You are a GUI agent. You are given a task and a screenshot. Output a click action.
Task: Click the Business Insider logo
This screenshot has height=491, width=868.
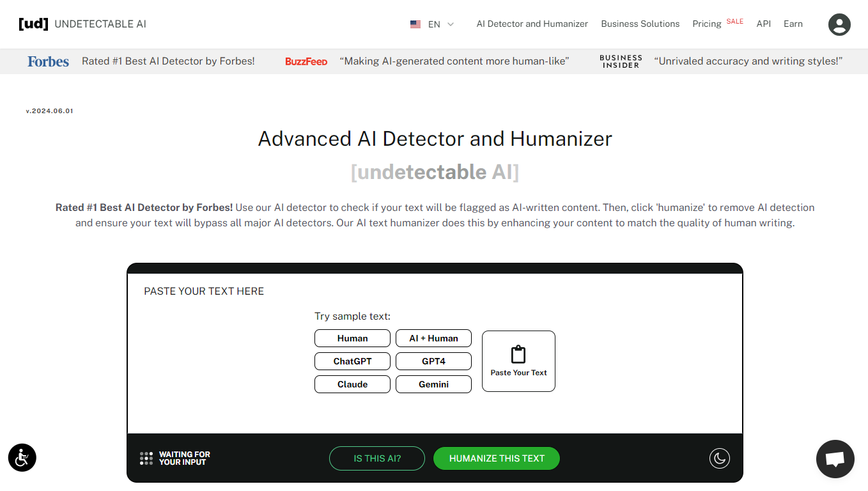(x=621, y=61)
